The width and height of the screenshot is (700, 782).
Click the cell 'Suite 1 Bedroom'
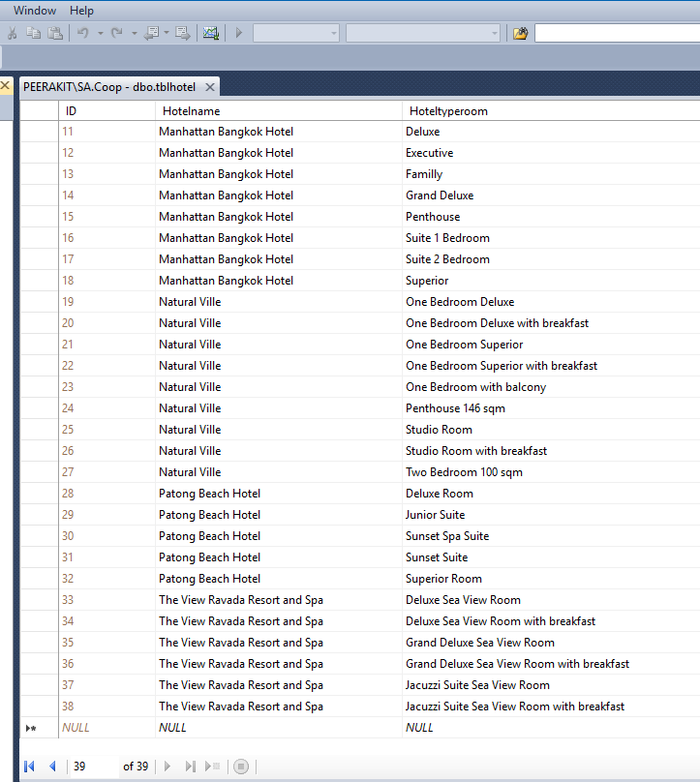551,238
